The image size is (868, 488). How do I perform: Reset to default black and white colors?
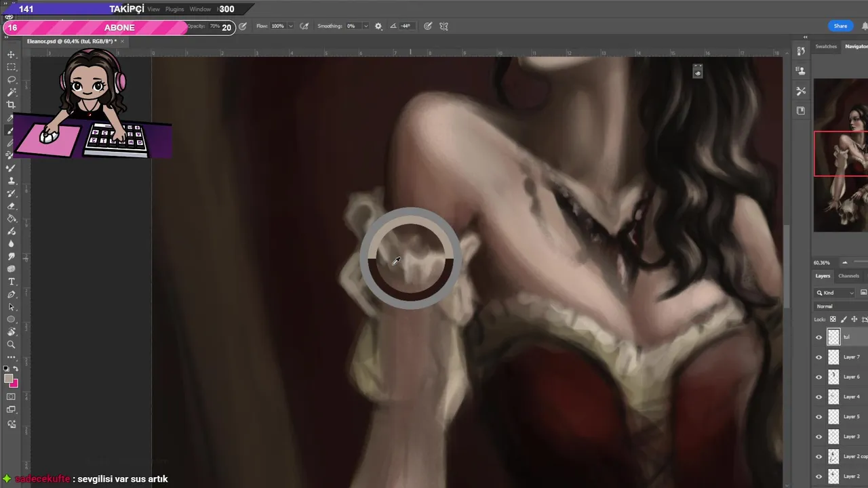[6, 369]
